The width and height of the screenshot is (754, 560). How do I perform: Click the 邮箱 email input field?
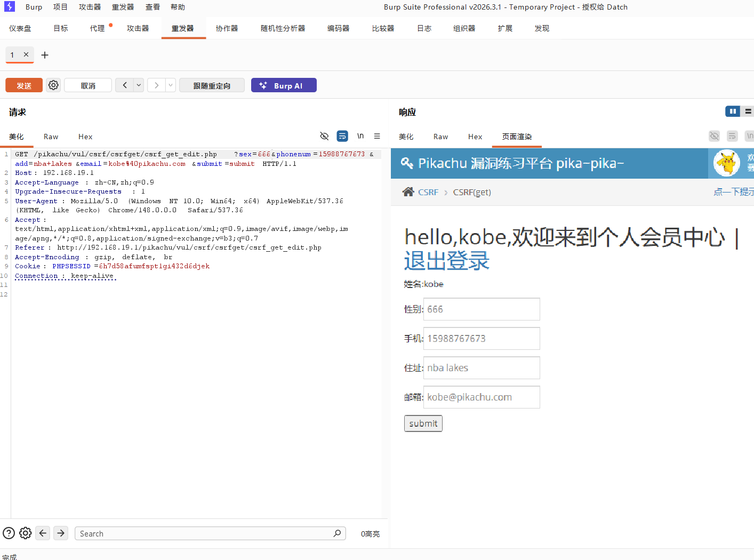pyautogui.click(x=482, y=397)
